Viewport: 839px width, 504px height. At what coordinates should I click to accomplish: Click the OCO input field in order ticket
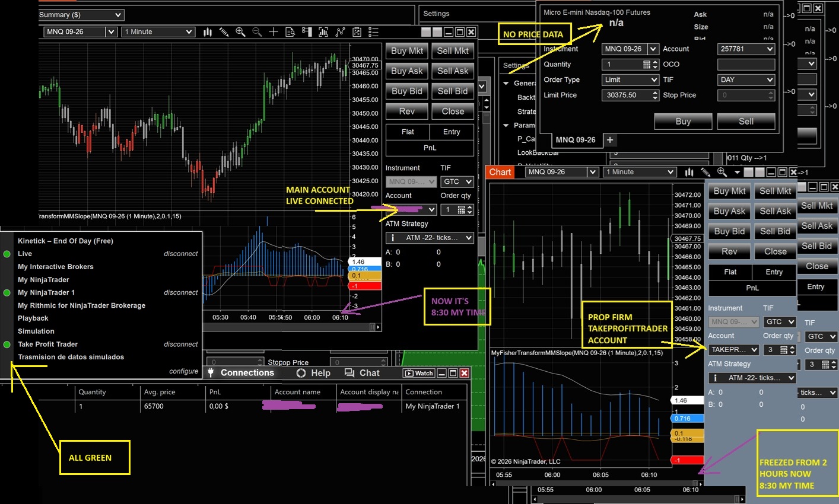pos(746,64)
